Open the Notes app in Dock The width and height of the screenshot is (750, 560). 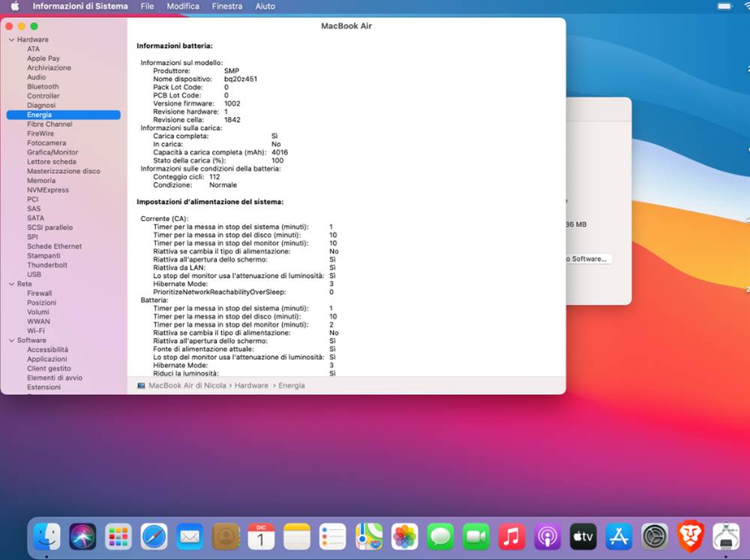click(297, 536)
